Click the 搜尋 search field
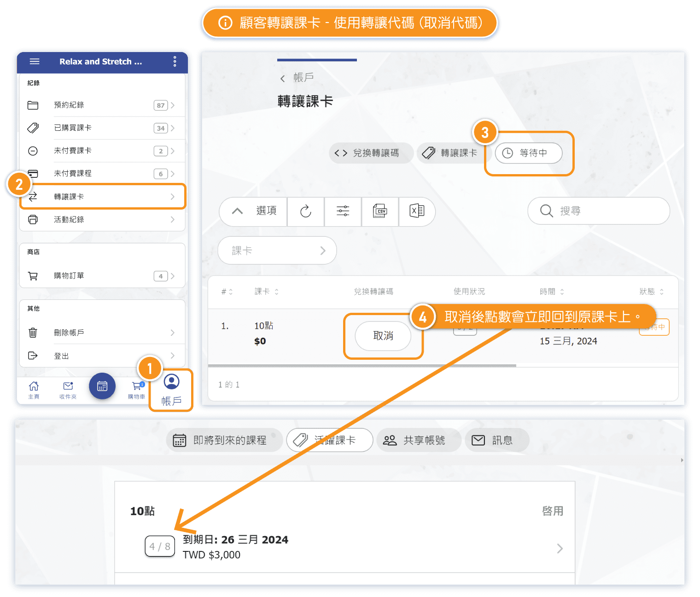Viewport: 700px width, 597px height. point(599,211)
